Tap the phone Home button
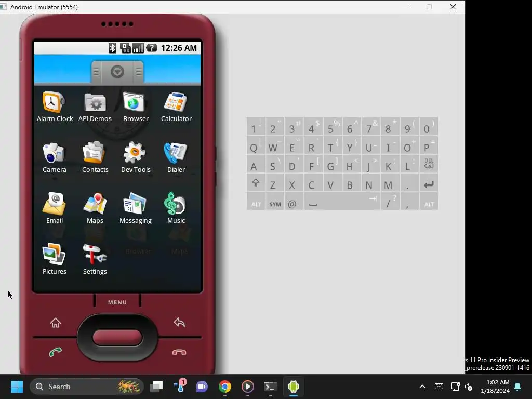 tap(55, 323)
